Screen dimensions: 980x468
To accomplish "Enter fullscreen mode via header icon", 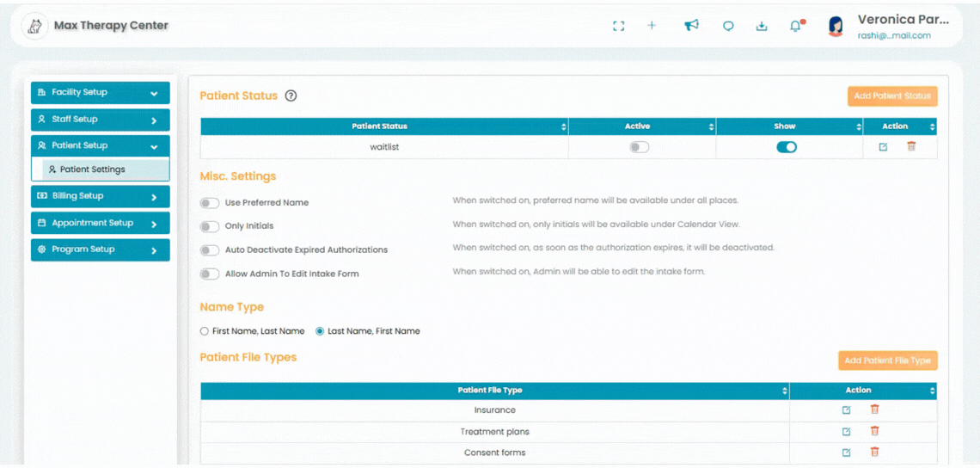I will pos(619,27).
